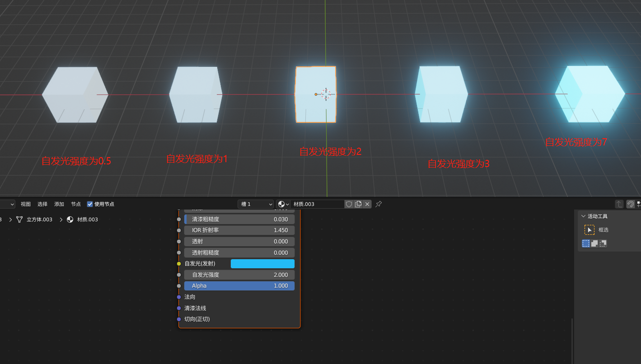Image resolution: width=641 pixels, height=364 pixels.
Task: Click the IOR 折射率 input socket dot
Action: 179,230
